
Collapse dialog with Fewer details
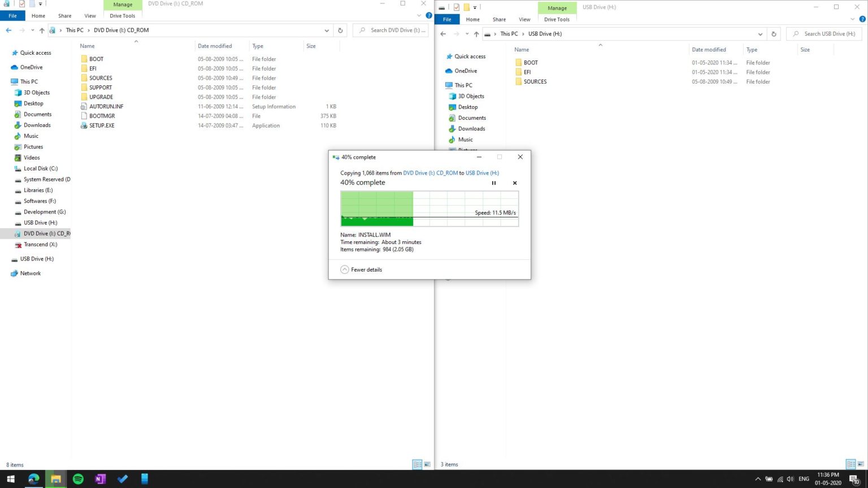pyautogui.click(x=361, y=269)
